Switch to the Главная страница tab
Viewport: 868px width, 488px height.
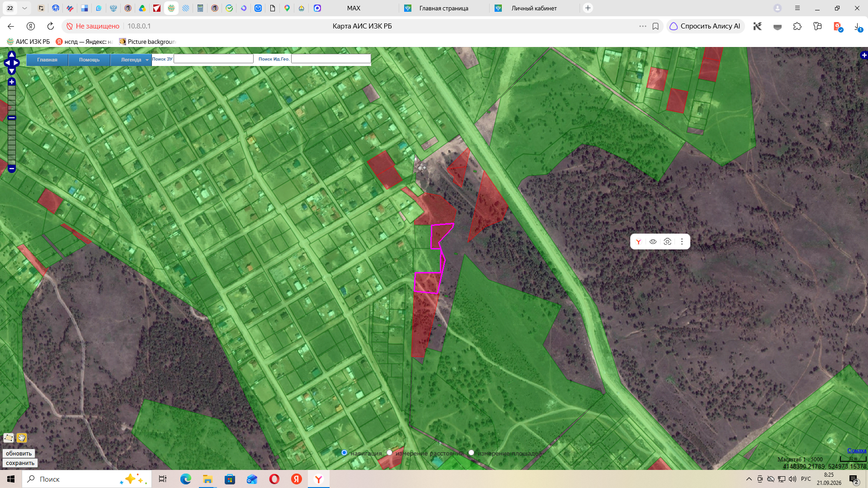443,8
